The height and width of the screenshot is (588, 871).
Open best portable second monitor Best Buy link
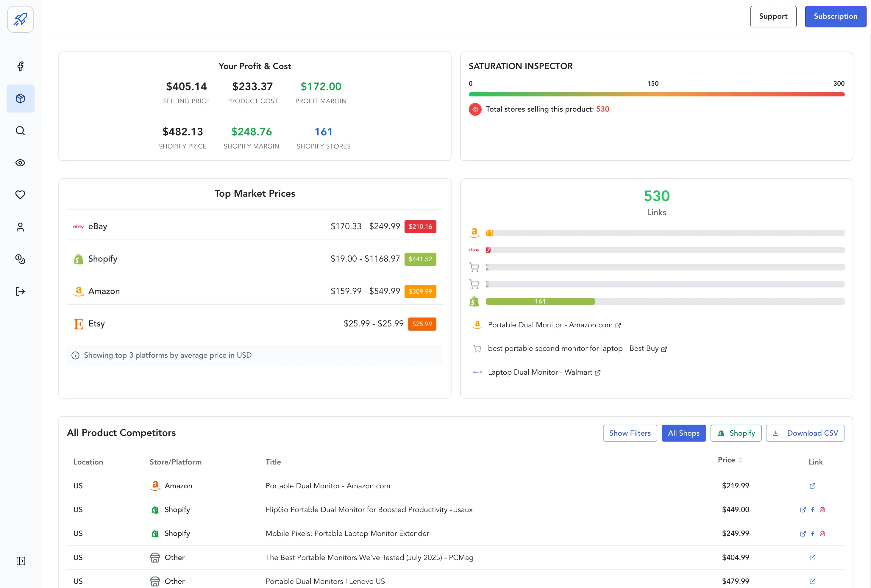point(577,348)
